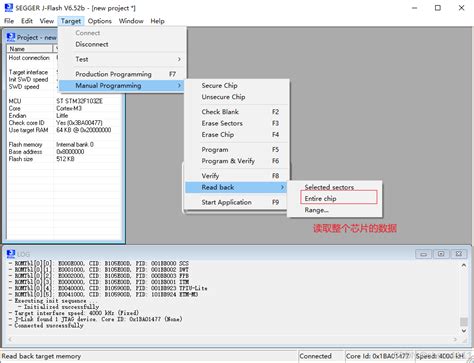Click the Project window icon

tap(11, 37)
